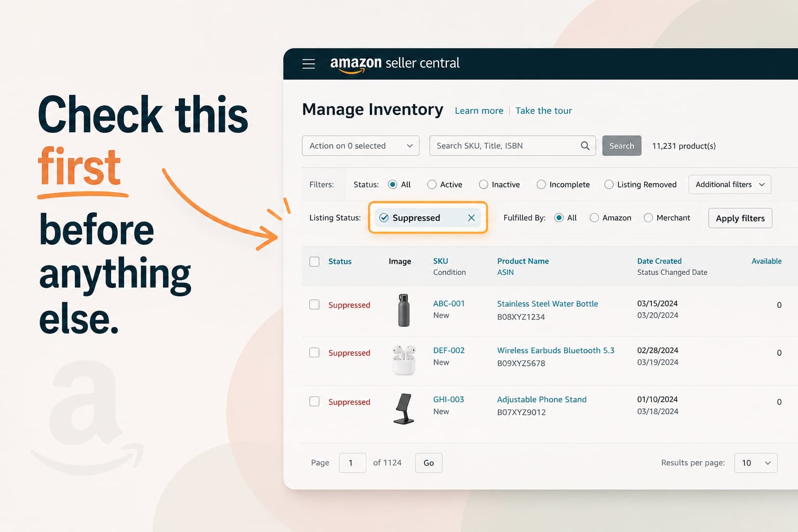Open SKU link DEF-002

click(x=449, y=350)
